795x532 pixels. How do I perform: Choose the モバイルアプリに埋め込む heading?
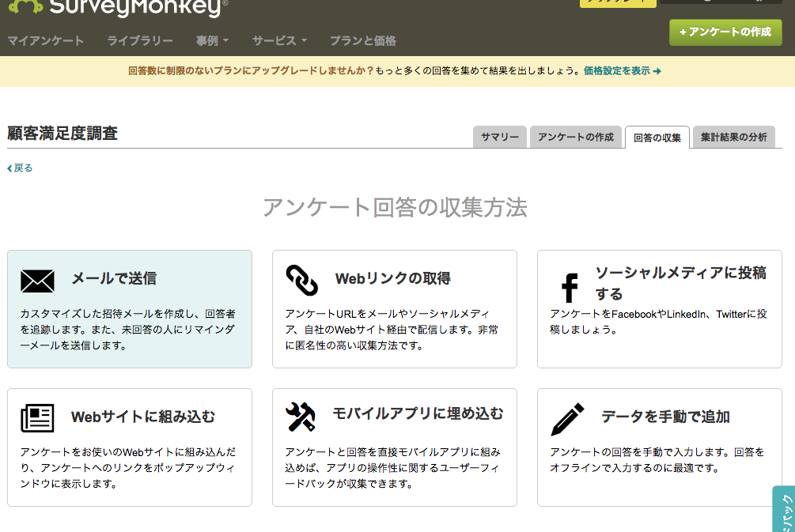coord(418,413)
